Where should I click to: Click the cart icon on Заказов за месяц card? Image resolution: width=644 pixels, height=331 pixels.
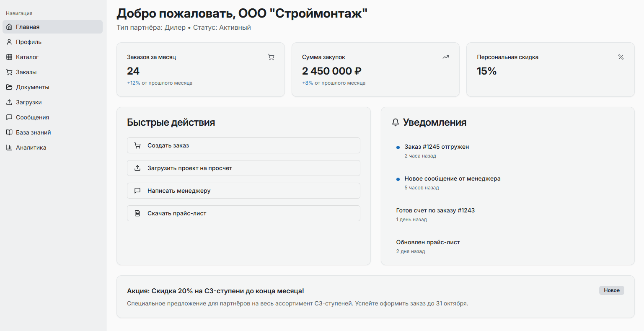click(x=272, y=57)
